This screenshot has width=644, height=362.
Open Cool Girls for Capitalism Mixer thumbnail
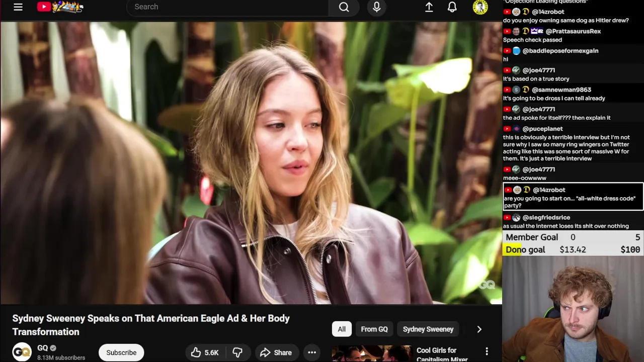point(371,353)
